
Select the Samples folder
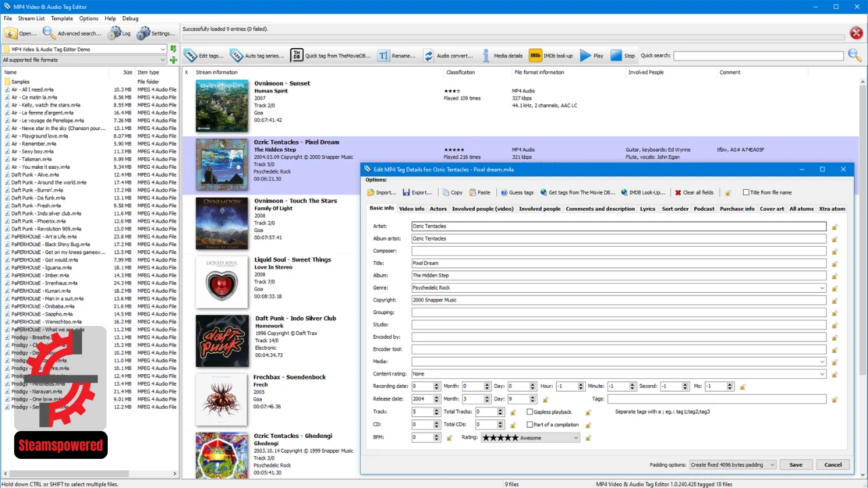coord(20,81)
